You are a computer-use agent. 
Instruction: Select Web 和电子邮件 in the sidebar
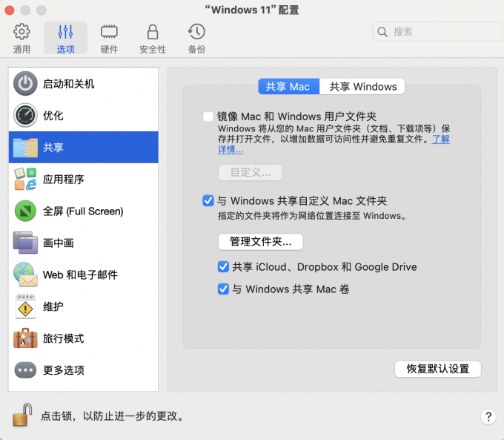click(84, 275)
